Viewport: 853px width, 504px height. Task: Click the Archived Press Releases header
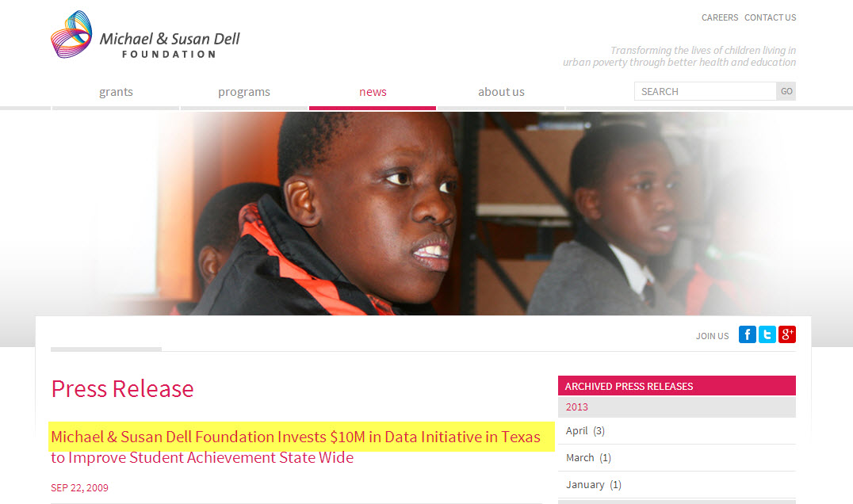(677, 386)
